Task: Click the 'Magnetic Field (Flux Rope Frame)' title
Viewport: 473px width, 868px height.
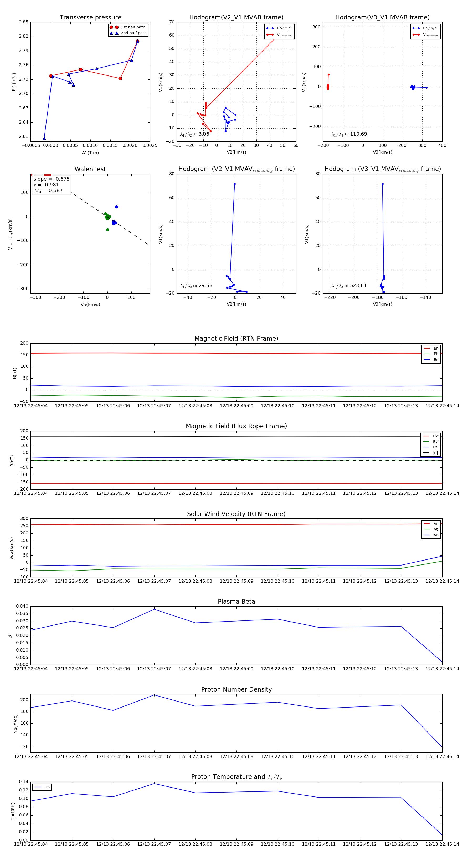Action: [x=236, y=426]
